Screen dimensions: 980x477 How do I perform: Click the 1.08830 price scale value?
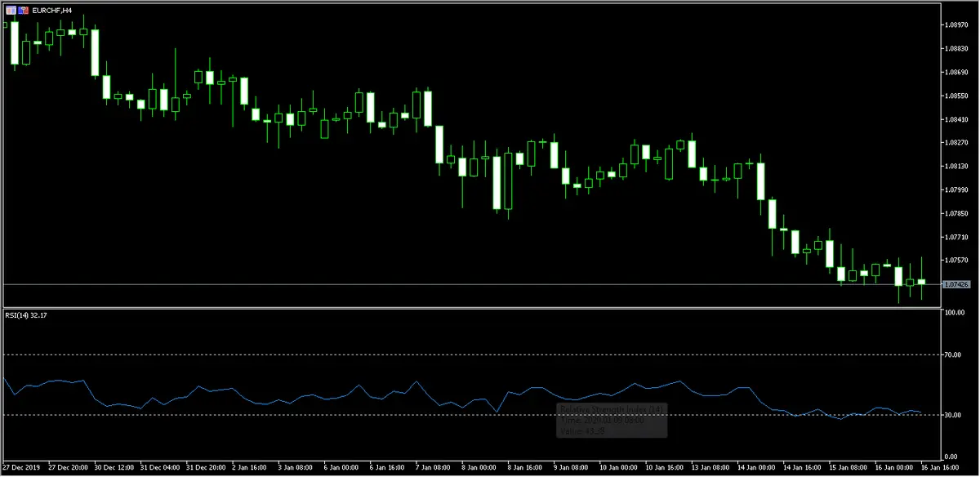pyautogui.click(x=955, y=48)
